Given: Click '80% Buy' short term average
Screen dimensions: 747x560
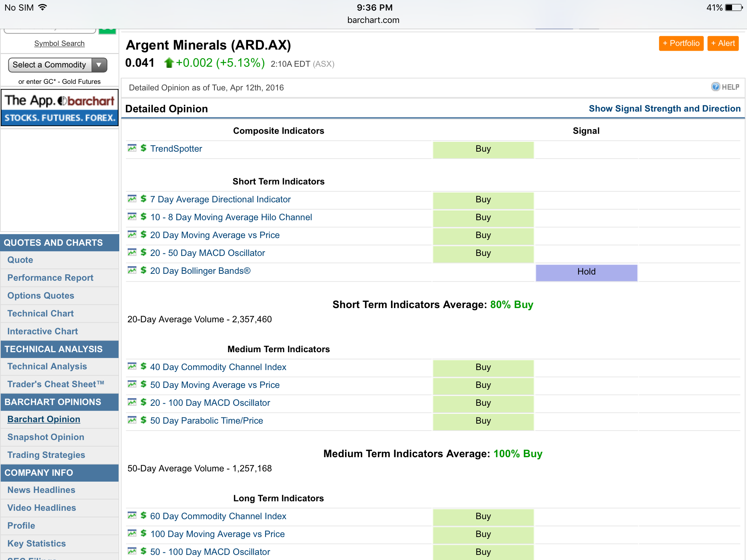Looking at the screenshot, I should [x=511, y=304].
